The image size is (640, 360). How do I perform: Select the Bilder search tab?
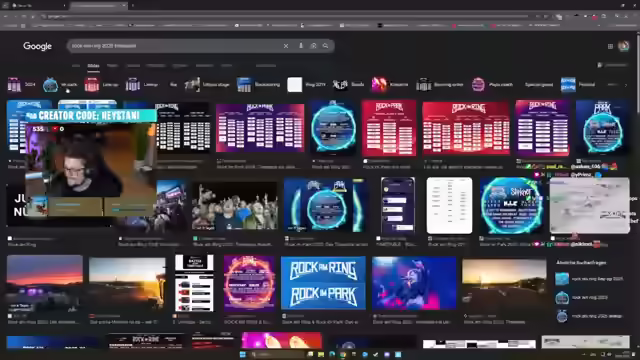(93, 65)
